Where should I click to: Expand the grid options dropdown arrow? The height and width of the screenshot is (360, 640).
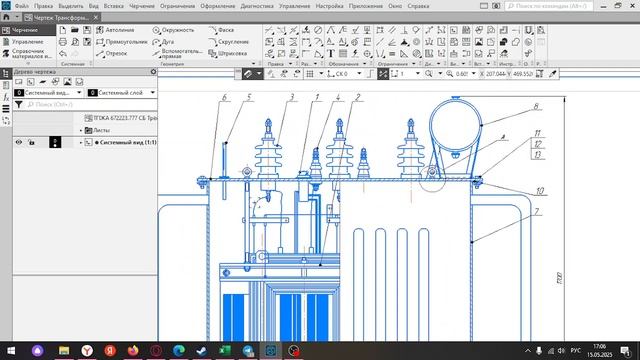point(321,74)
